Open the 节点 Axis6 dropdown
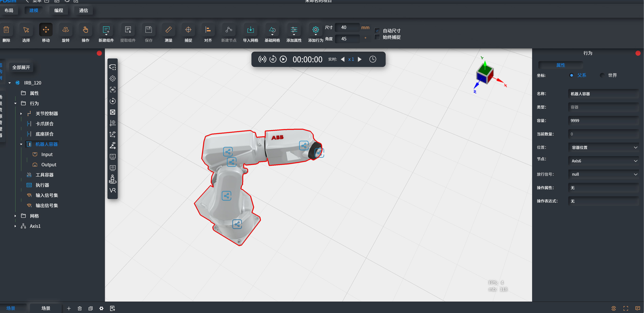Viewport: 644px width, 313px height. tap(603, 161)
